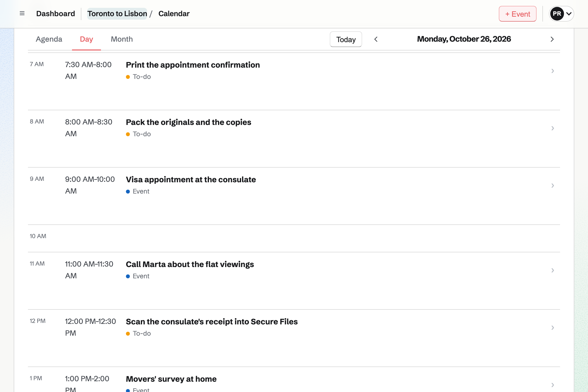The height and width of the screenshot is (392, 588).
Task: Open Movers' survey at home
Action: tap(171, 379)
